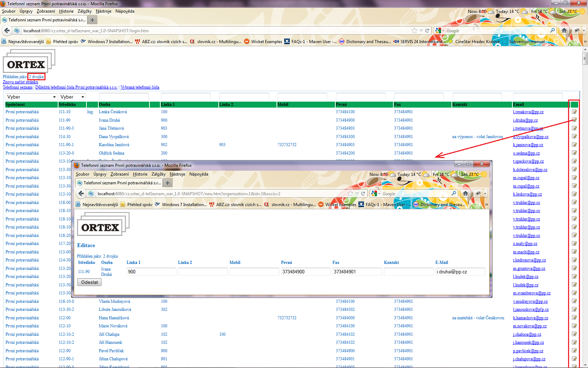Click Znovu načíst stránku link

point(20,82)
